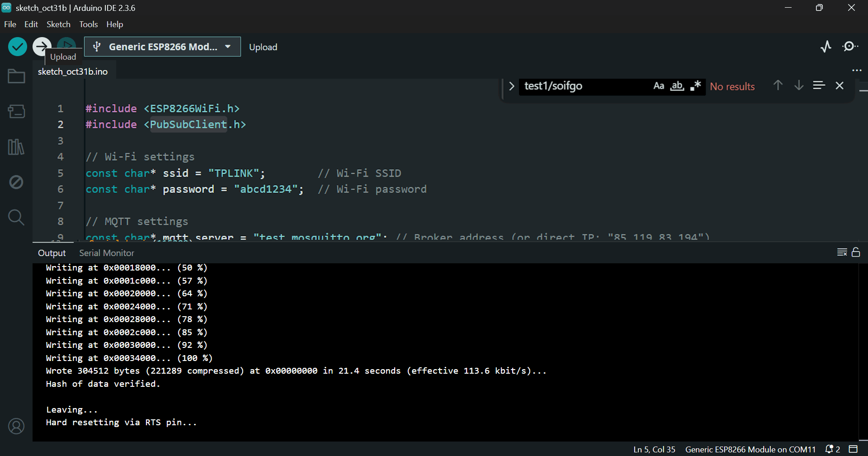Open the Sketchbook folder panel
Viewport: 868px width, 456px height.
coord(16,76)
